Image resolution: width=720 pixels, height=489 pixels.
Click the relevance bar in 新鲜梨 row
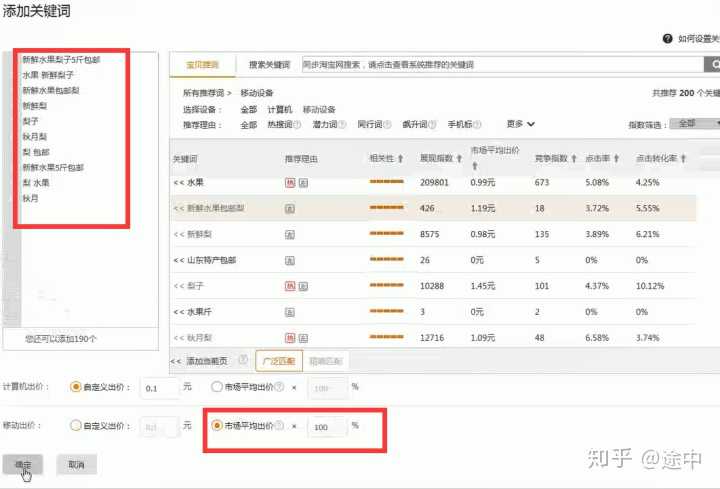pyautogui.click(x=386, y=234)
